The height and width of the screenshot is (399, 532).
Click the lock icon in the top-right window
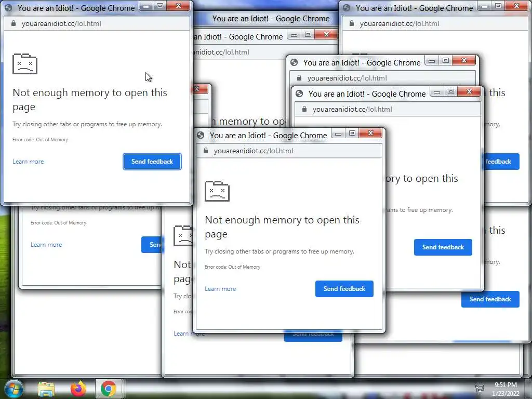point(352,23)
